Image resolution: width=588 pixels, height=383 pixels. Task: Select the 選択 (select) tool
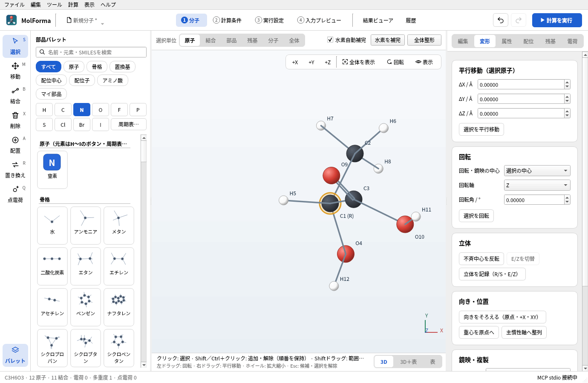coord(15,46)
